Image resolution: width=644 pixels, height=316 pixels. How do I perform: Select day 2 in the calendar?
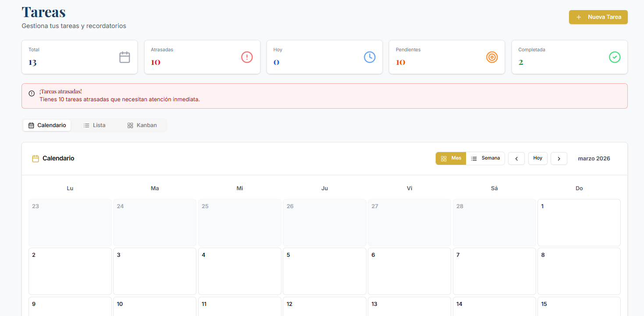pyautogui.click(x=70, y=271)
